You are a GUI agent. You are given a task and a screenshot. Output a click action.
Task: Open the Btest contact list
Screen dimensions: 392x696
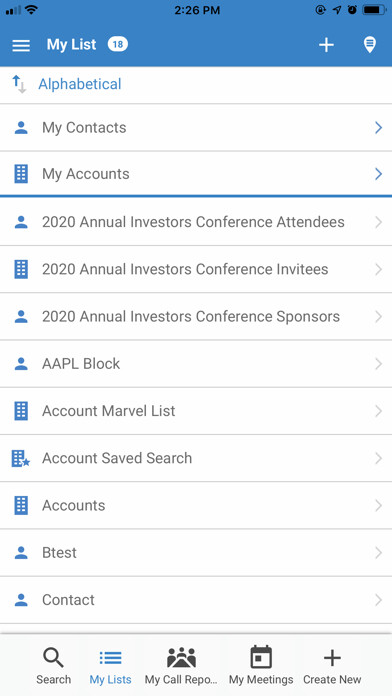click(x=196, y=553)
